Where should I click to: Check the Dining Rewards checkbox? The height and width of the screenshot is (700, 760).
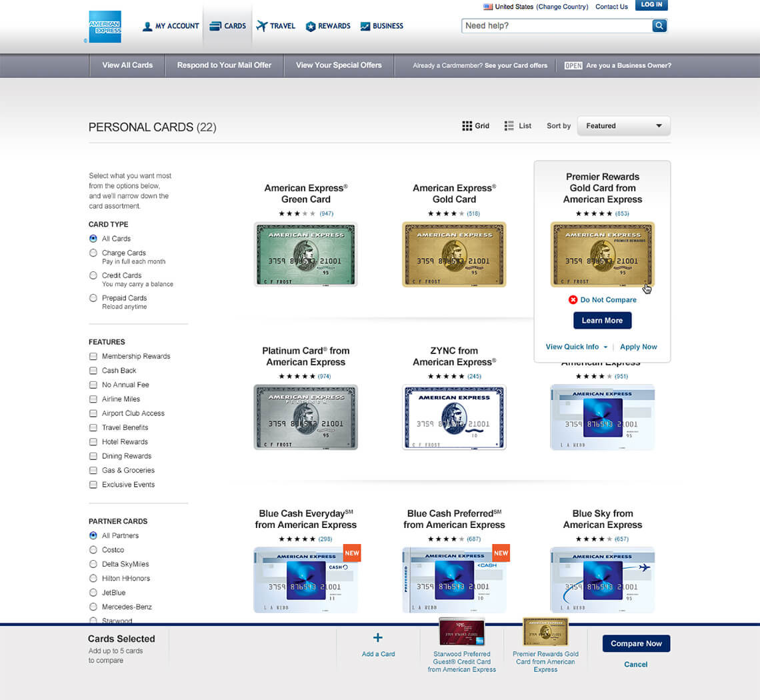click(x=93, y=456)
